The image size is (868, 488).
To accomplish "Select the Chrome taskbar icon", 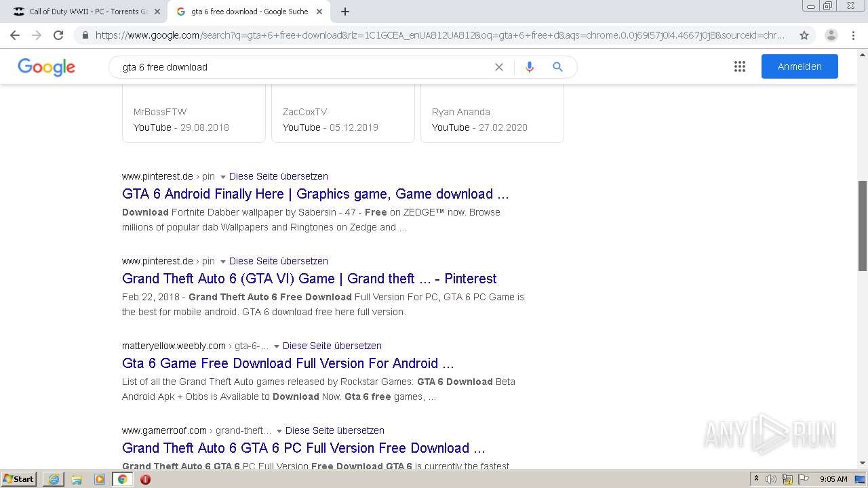I will 123,479.
